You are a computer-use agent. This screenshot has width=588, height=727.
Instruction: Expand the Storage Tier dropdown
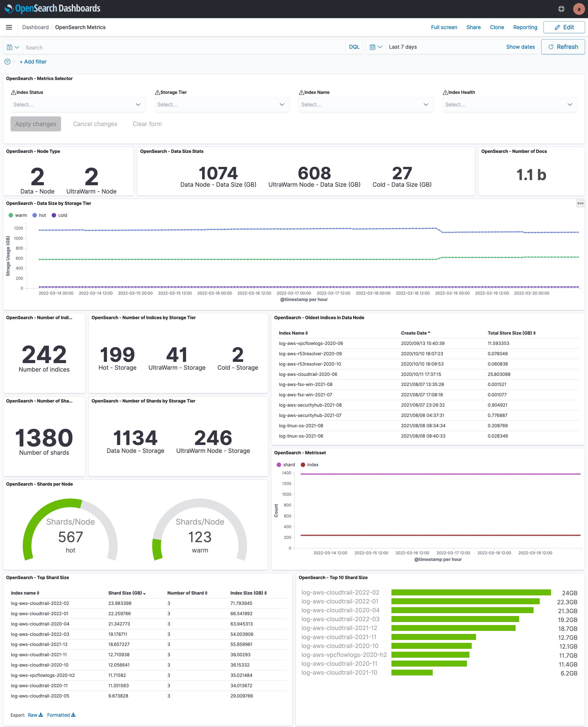[x=222, y=105]
